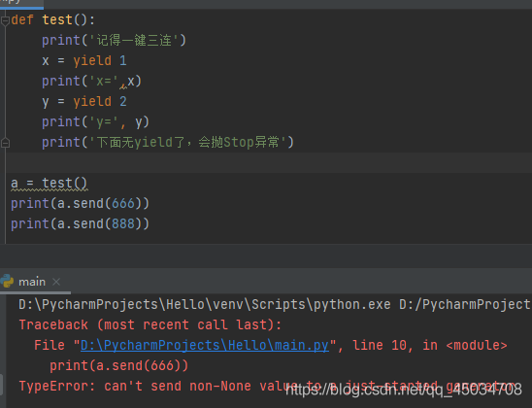Click the print('y=', y) line

(95, 121)
